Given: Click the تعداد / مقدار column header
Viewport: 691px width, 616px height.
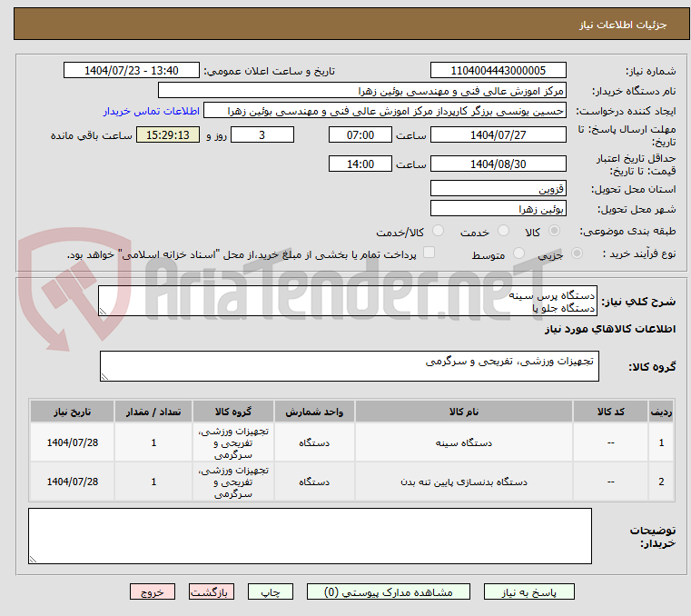Looking at the screenshot, I should tap(153, 412).
